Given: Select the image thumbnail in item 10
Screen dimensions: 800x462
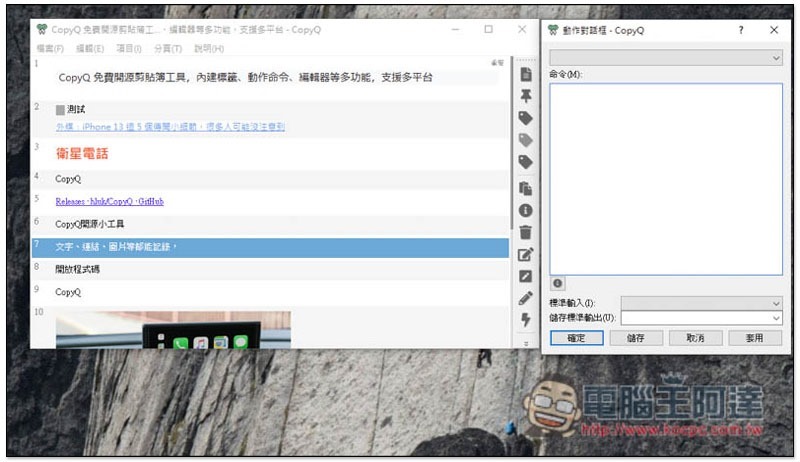Looking at the screenshot, I should pos(173,329).
